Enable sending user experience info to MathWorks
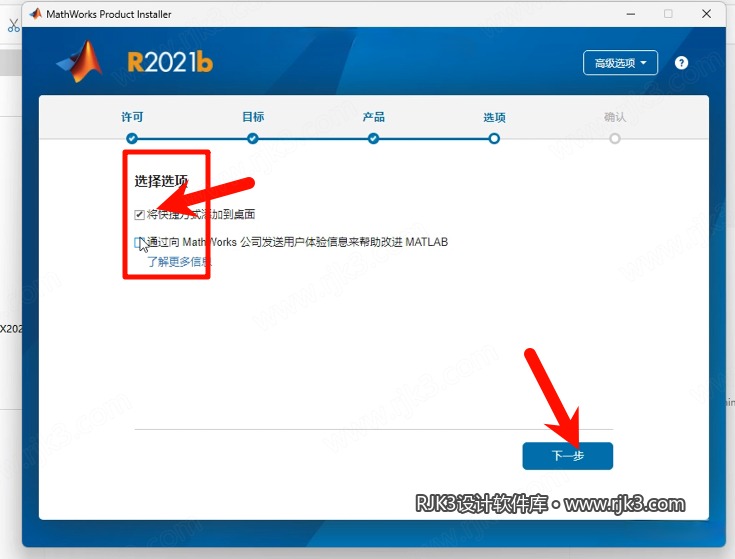This screenshot has width=735, height=559. 139,242
